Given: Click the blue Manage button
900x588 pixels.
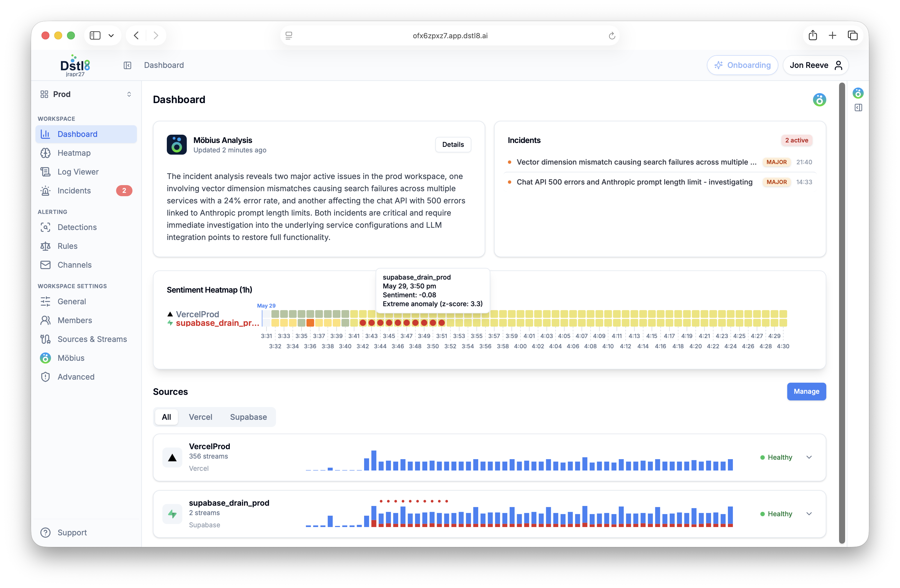Looking at the screenshot, I should [806, 391].
